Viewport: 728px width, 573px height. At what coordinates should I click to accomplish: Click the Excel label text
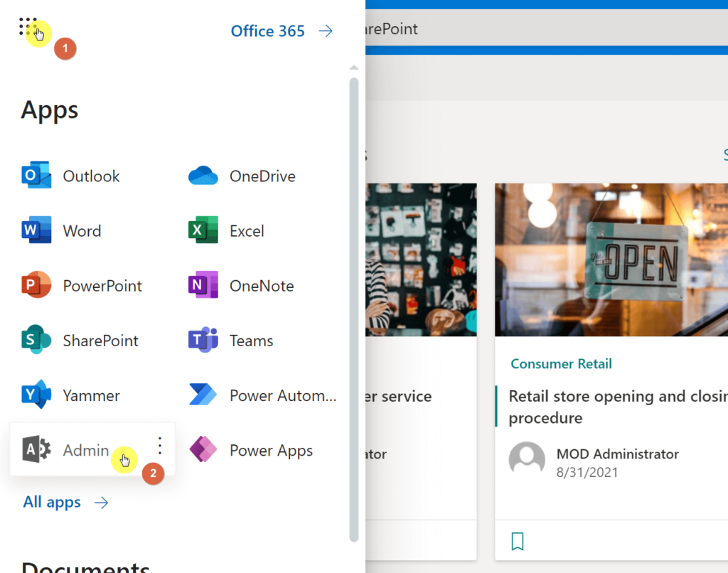(x=247, y=231)
